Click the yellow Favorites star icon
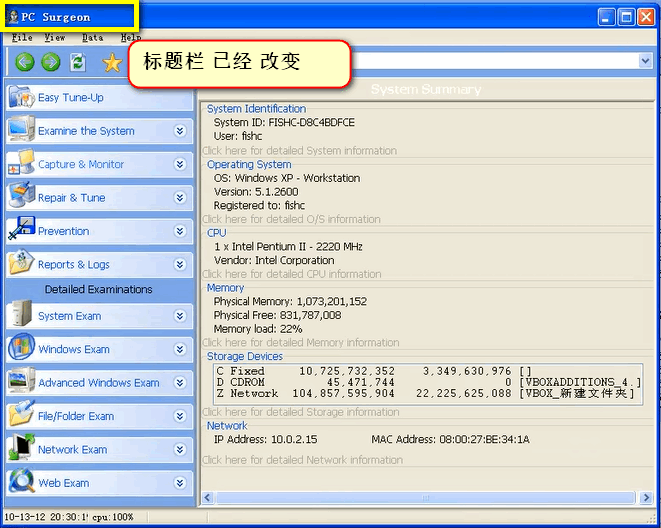661x528 pixels. pos(112,62)
